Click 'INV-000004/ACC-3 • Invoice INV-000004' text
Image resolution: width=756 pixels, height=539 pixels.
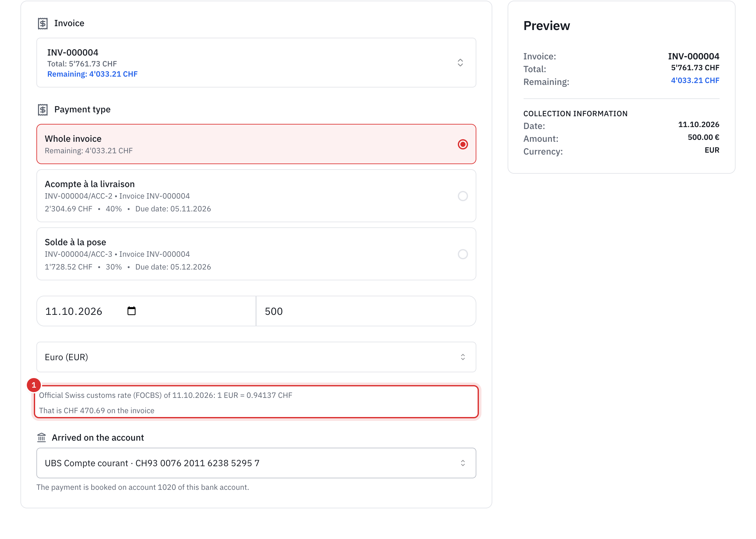click(x=117, y=254)
